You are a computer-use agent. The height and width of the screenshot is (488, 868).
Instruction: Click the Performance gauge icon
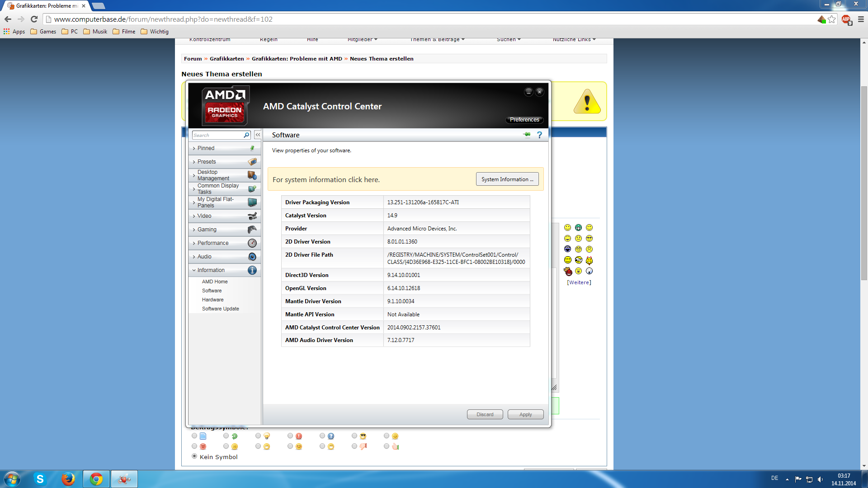(252, 243)
